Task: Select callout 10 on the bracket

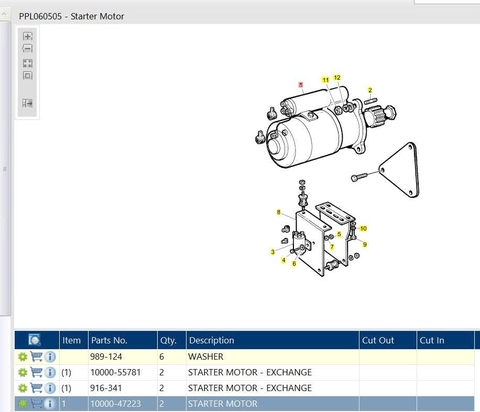Action: coord(363,229)
